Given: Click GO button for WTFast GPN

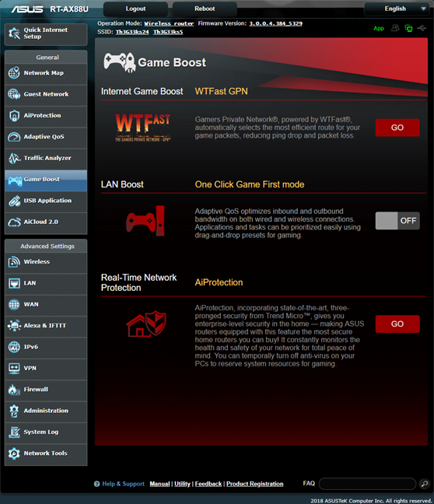Looking at the screenshot, I should pyautogui.click(x=397, y=128).
